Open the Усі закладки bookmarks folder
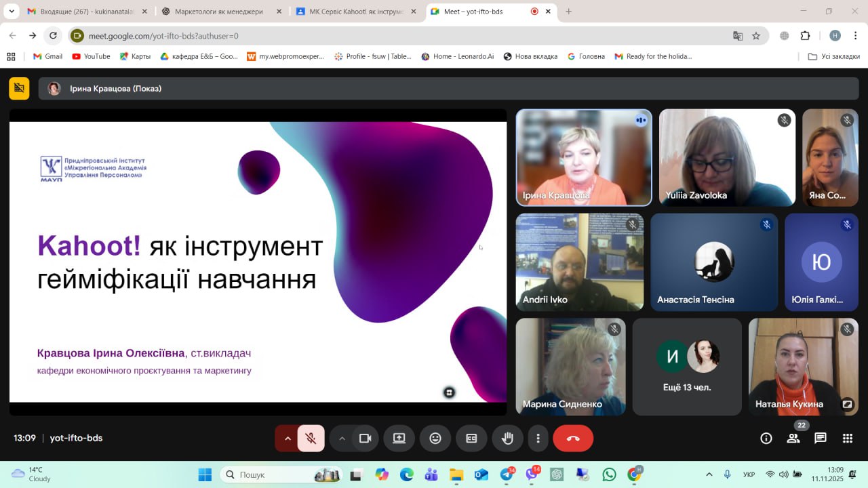The height and width of the screenshot is (488, 868). pyautogui.click(x=833, y=56)
